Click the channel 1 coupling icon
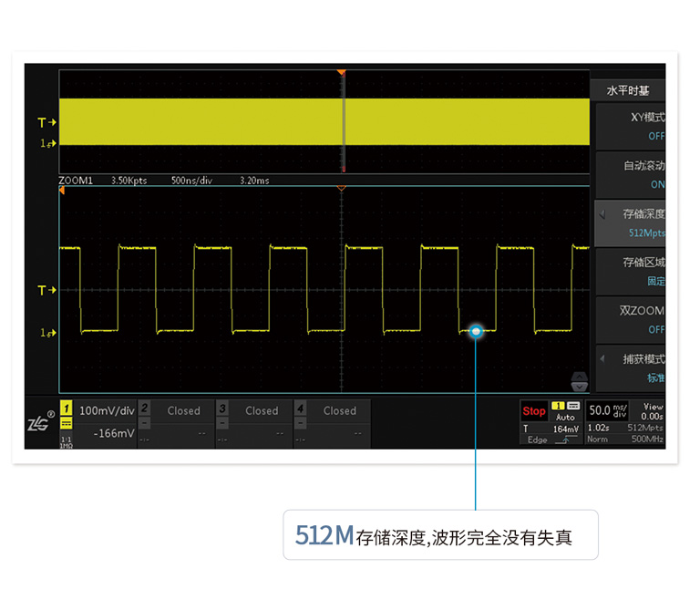 click(66, 424)
